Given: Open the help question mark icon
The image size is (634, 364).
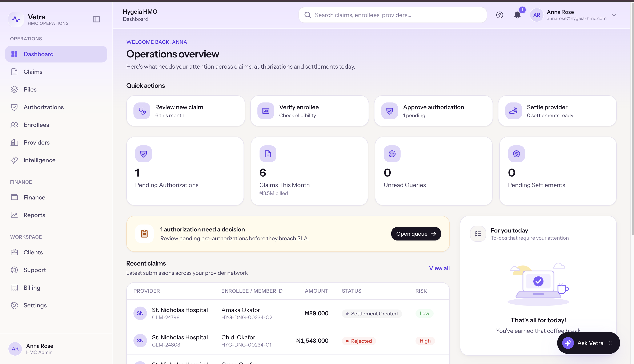Looking at the screenshot, I should tap(499, 15).
